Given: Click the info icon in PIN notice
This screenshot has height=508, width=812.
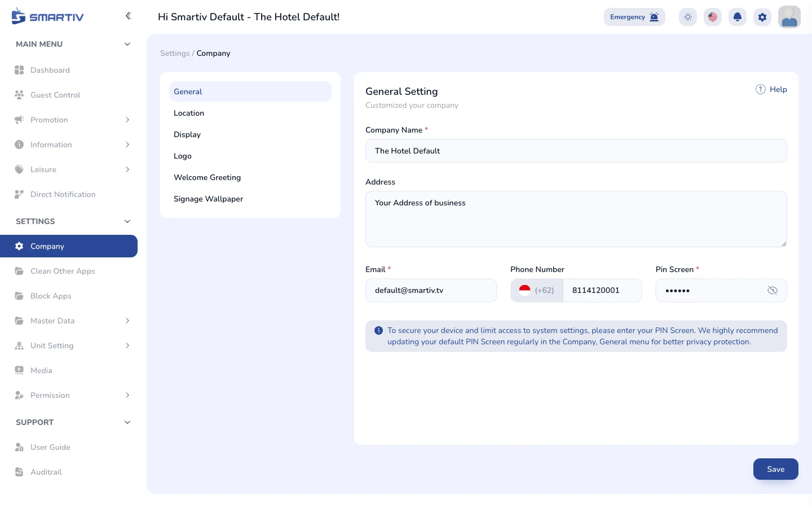Looking at the screenshot, I should [379, 330].
